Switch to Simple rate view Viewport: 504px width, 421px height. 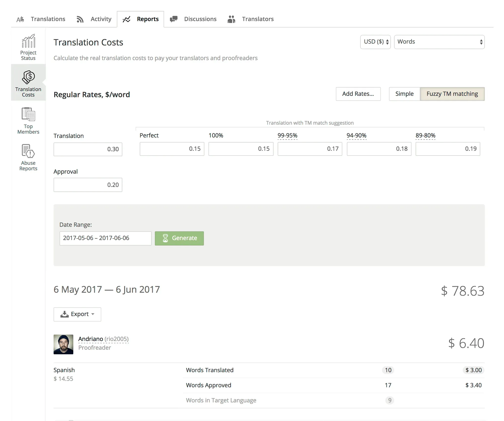(404, 94)
